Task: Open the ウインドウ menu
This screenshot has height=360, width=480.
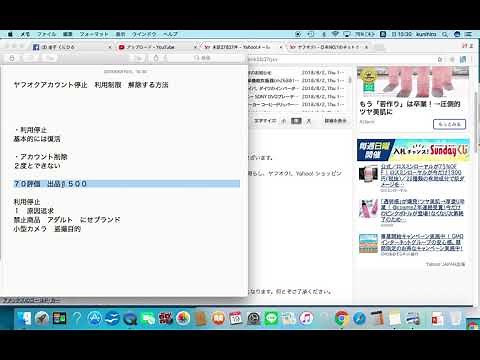Action: (144, 34)
